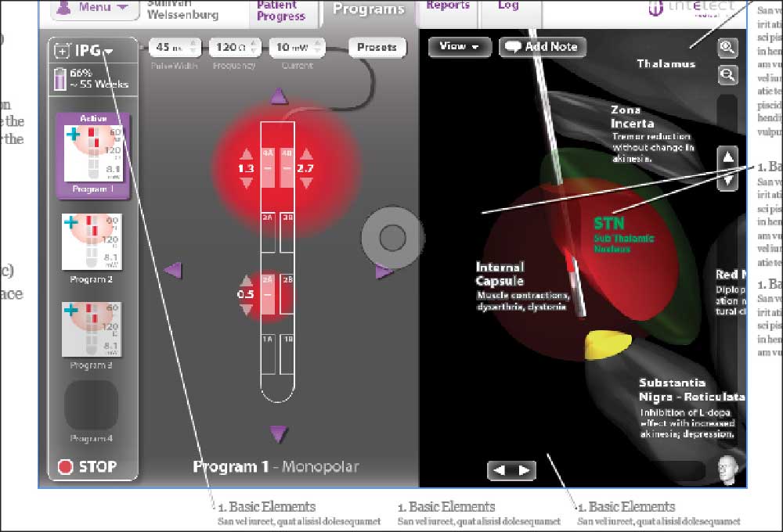Expand the View dropdown menu
Viewport: 783px width, 532px height.
click(x=459, y=47)
